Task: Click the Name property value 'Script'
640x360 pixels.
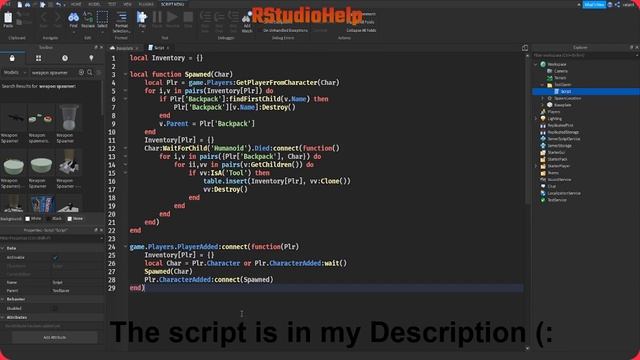Action: click(58, 282)
